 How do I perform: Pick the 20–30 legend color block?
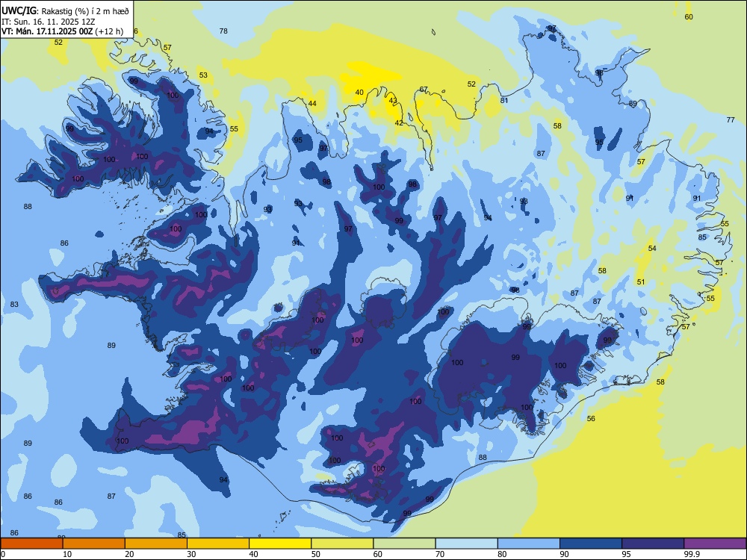(x=156, y=544)
